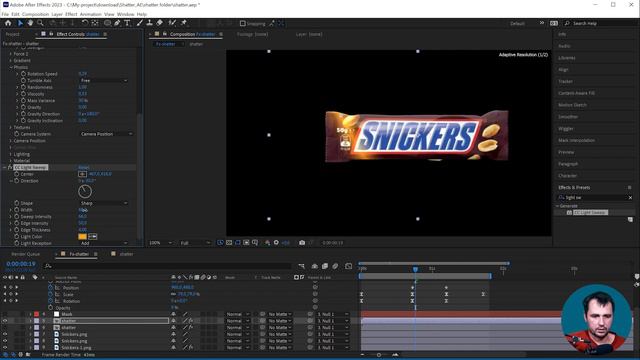The height and width of the screenshot is (360, 640).
Task: Select the Puppet Pin tool
Action: click(x=184, y=23)
